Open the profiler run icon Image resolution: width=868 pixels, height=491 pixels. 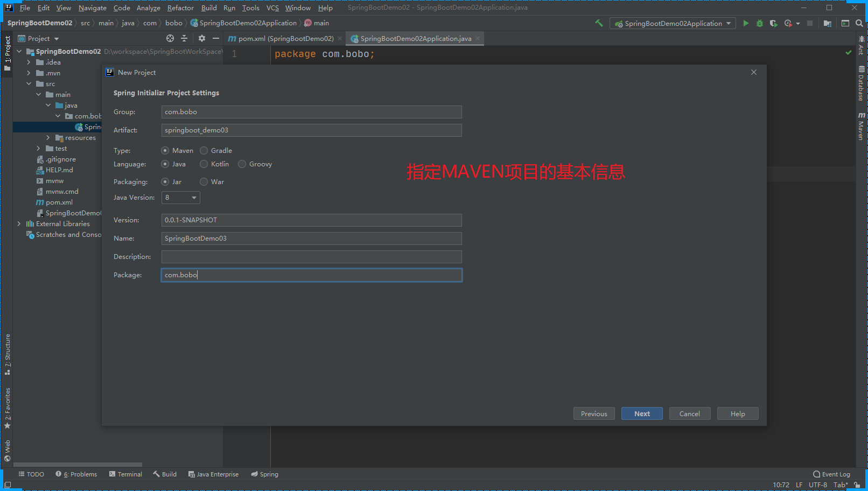pos(788,23)
